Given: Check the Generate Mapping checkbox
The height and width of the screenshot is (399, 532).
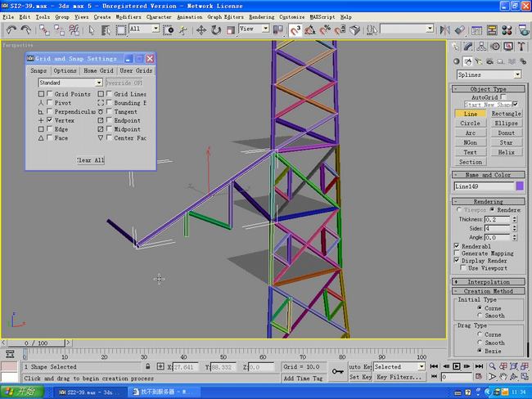Looking at the screenshot, I should pyautogui.click(x=457, y=253).
